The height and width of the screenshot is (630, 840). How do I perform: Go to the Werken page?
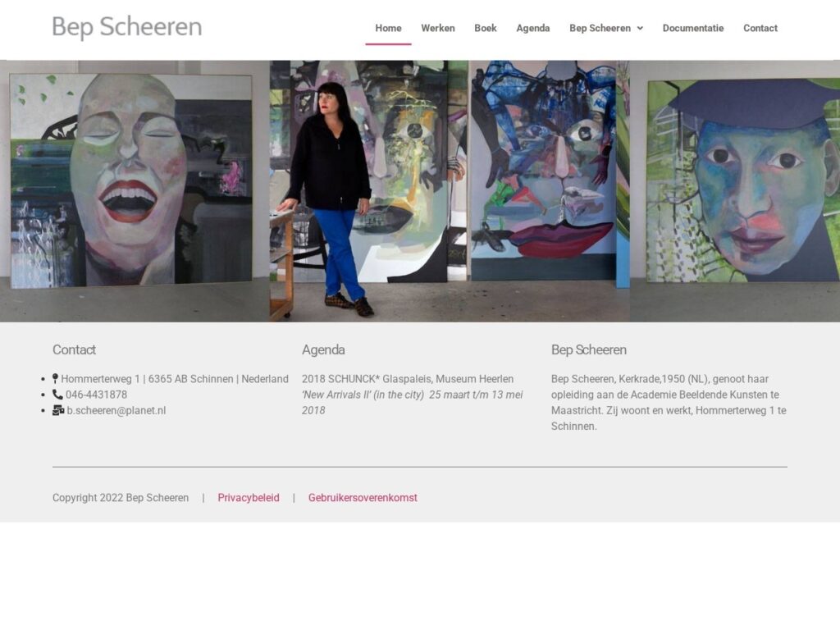pyautogui.click(x=438, y=28)
